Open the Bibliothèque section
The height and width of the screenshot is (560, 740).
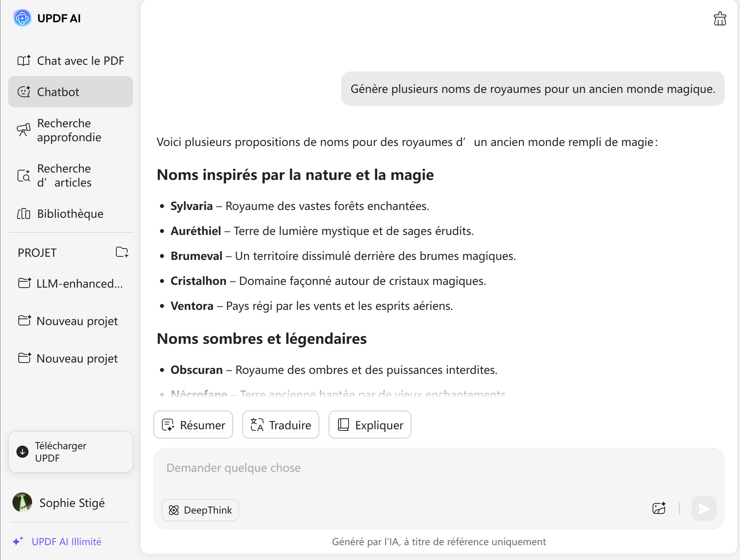coord(71,214)
